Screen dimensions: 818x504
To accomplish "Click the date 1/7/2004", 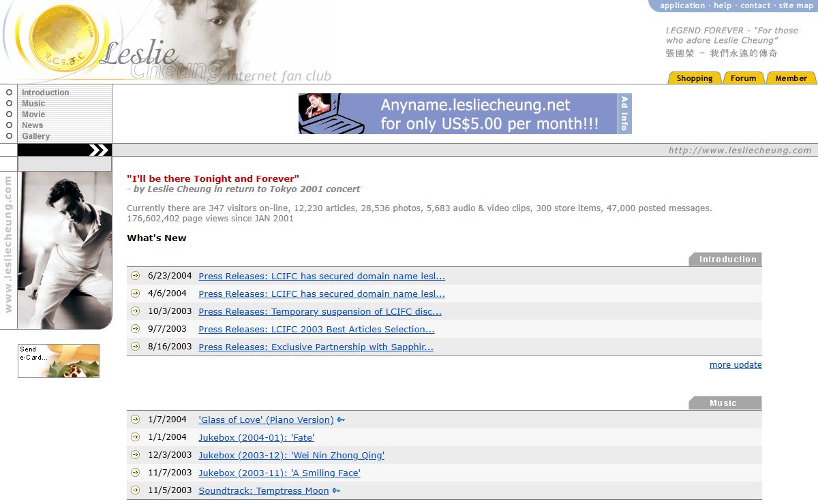I will [x=167, y=420].
